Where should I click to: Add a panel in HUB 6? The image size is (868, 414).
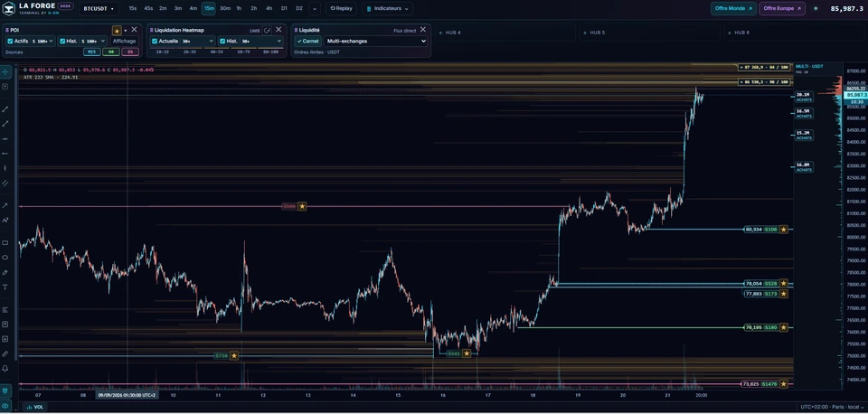[x=794, y=33]
